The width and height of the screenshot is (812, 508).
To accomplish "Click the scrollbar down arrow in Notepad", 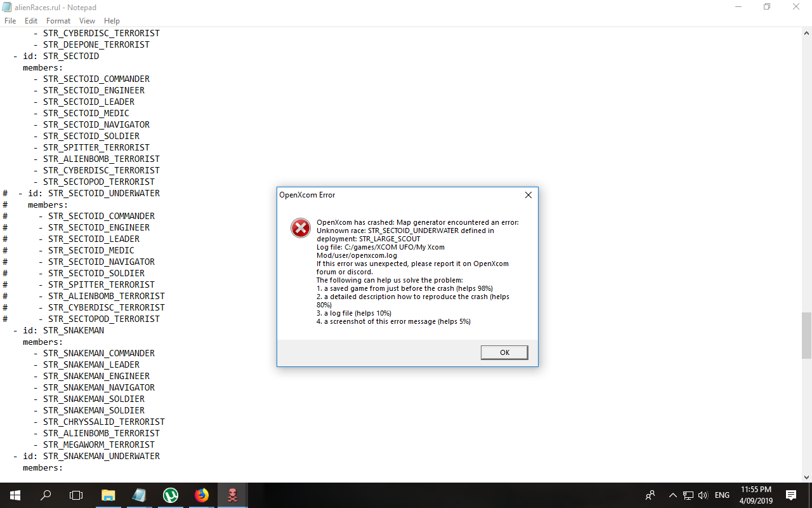I will tap(806, 477).
